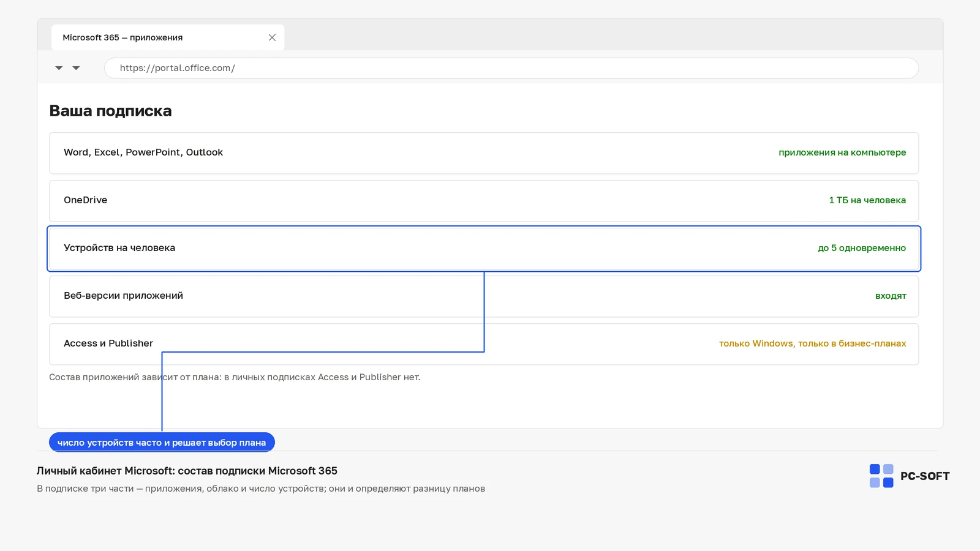The image size is (980, 551).
Task: Click "только Windows, только в бизнес-планах" value
Action: pyautogui.click(x=813, y=343)
